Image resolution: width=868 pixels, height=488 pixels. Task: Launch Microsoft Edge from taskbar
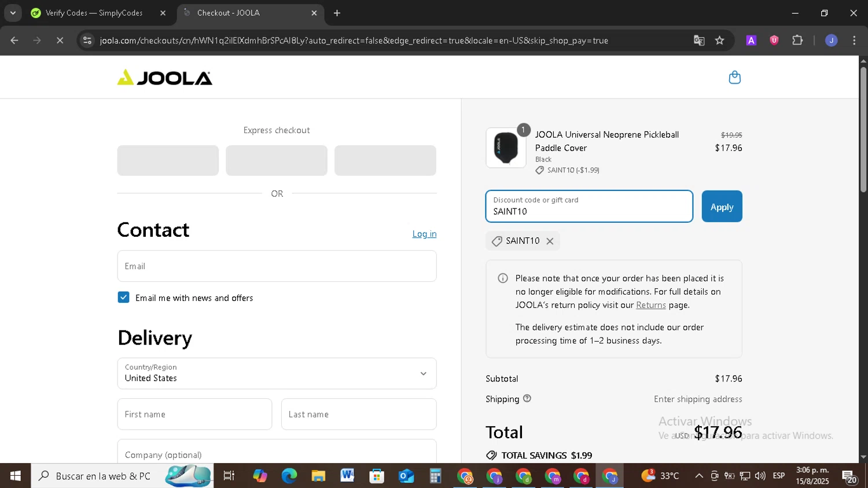coord(289,476)
